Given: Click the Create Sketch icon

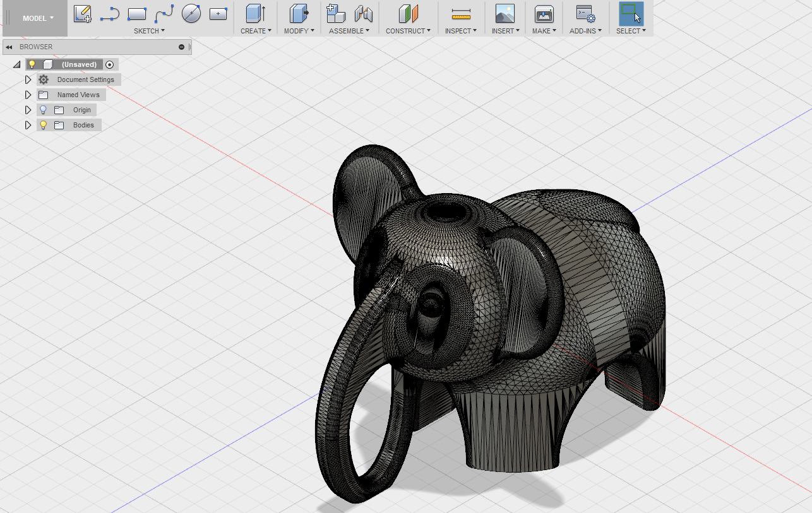Looking at the screenshot, I should 83,13.
